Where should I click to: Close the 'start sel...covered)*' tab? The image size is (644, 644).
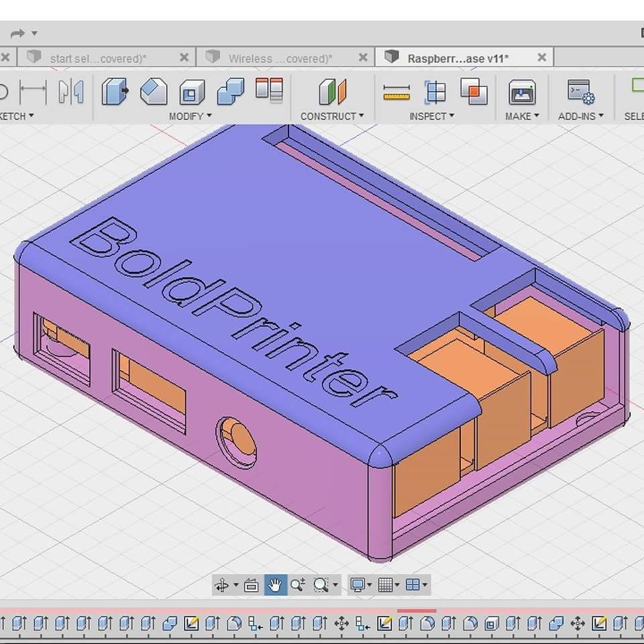(184, 58)
